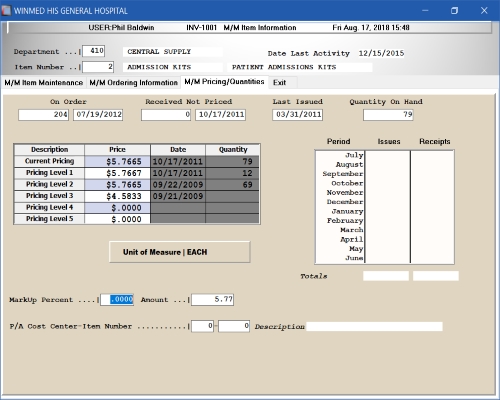Click the Item Number field

click(x=98, y=67)
